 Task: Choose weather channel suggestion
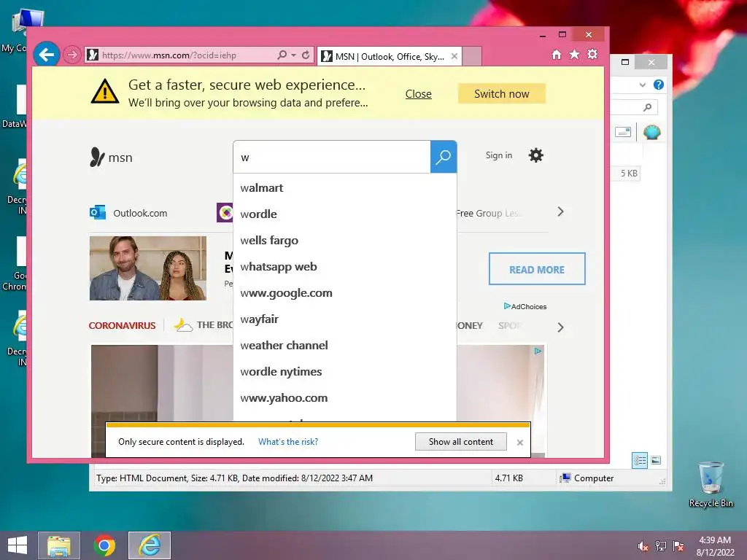(345, 345)
